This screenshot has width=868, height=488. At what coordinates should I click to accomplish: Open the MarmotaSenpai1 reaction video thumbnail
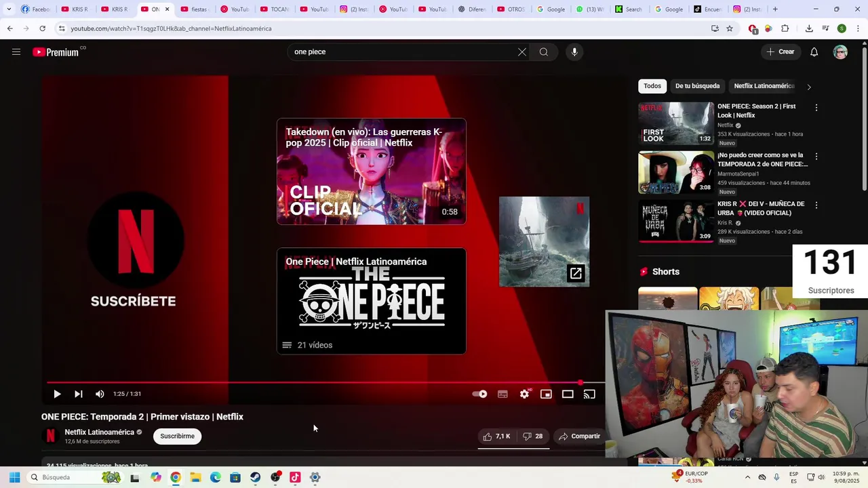point(676,172)
